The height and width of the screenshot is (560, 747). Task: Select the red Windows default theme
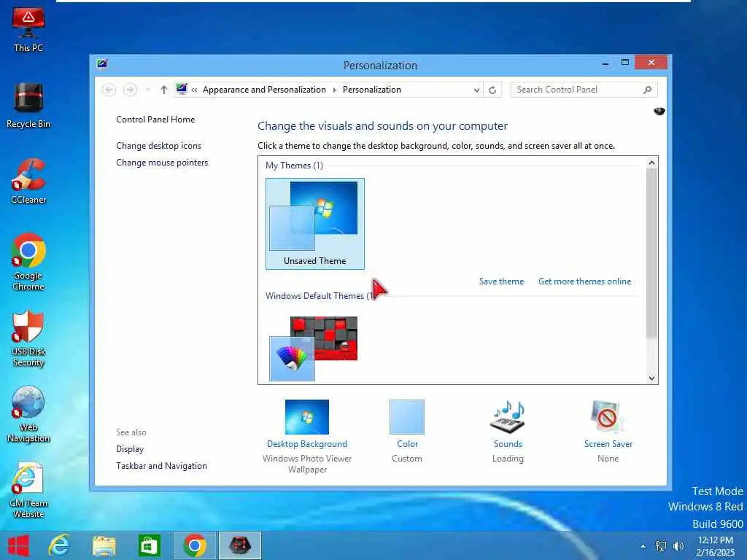(x=313, y=349)
